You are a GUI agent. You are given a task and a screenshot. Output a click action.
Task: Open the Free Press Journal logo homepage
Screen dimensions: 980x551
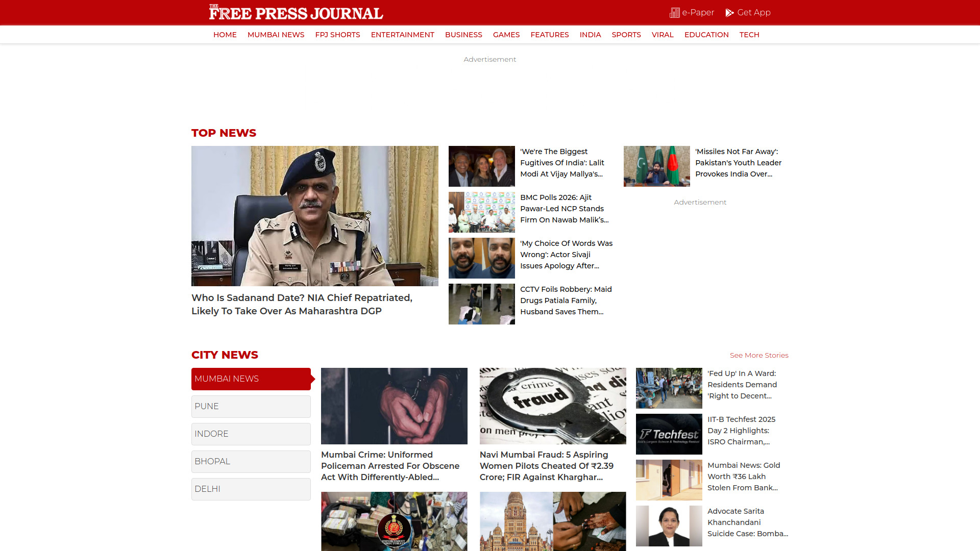point(296,13)
